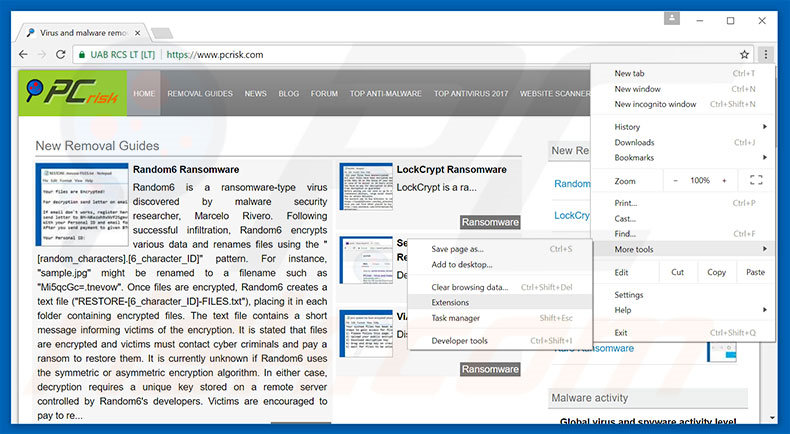Choose Exit from Chrome menu

click(x=683, y=333)
